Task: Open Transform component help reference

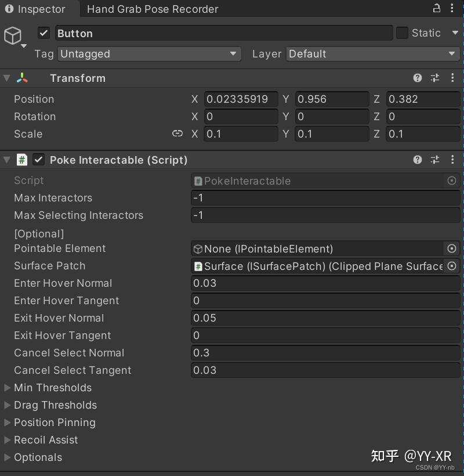Action: tap(417, 78)
